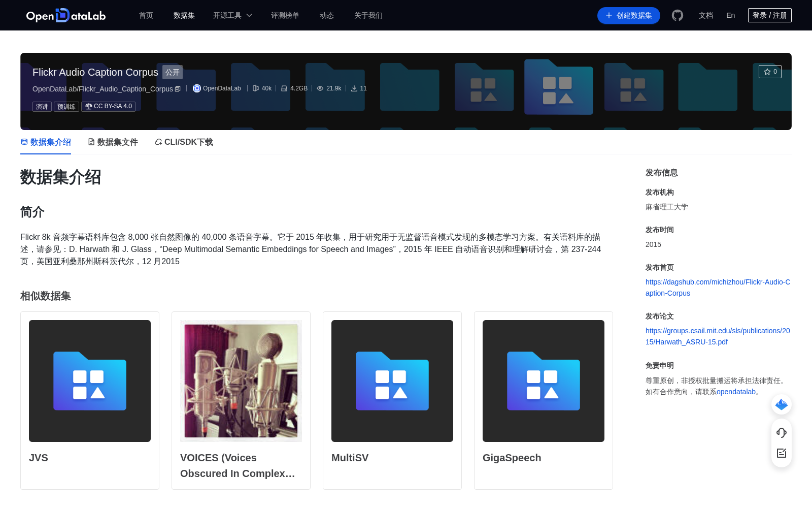The width and height of the screenshot is (812, 508).
Task: Click the download count icon showing 11
Action: [354, 88]
